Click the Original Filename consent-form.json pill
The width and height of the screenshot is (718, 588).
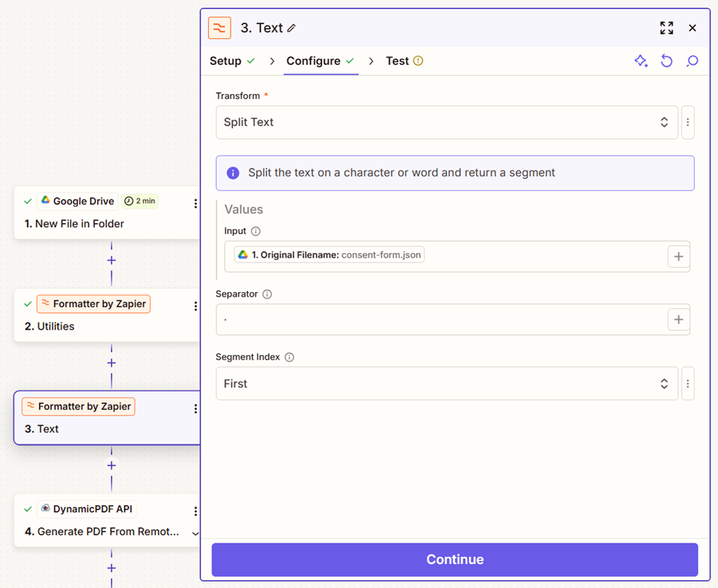click(329, 255)
